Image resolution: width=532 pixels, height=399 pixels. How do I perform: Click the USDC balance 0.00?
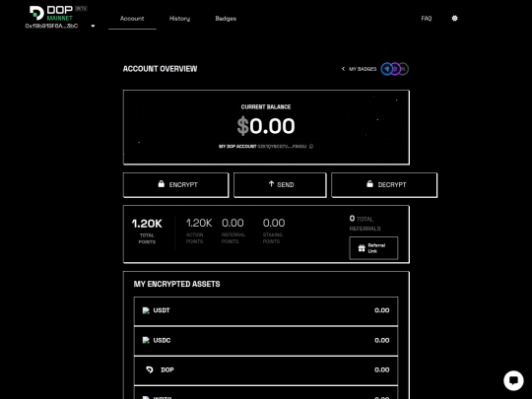(x=381, y=340)
